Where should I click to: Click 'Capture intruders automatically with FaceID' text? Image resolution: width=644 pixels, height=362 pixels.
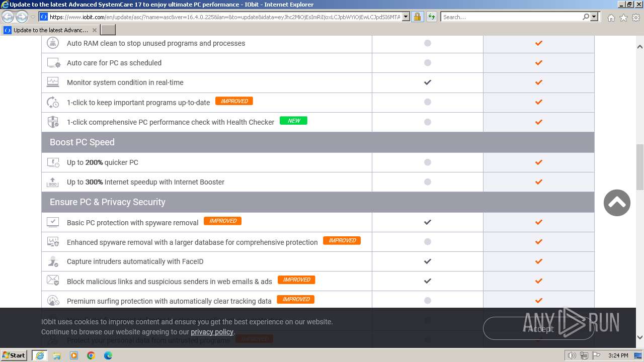point(135,261)
